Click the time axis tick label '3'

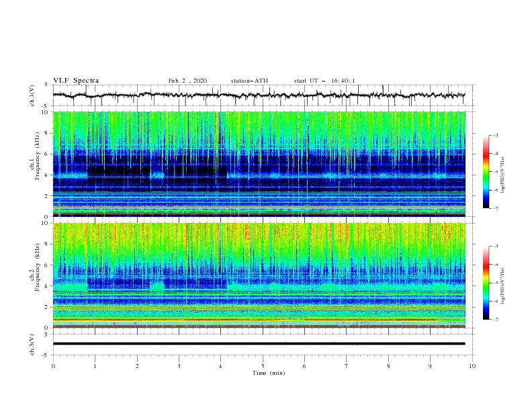pos(179,366)
